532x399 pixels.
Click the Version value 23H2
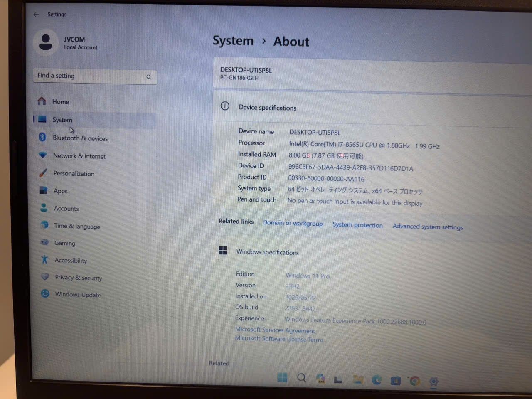pyautogui.click(x=292, y=286)
